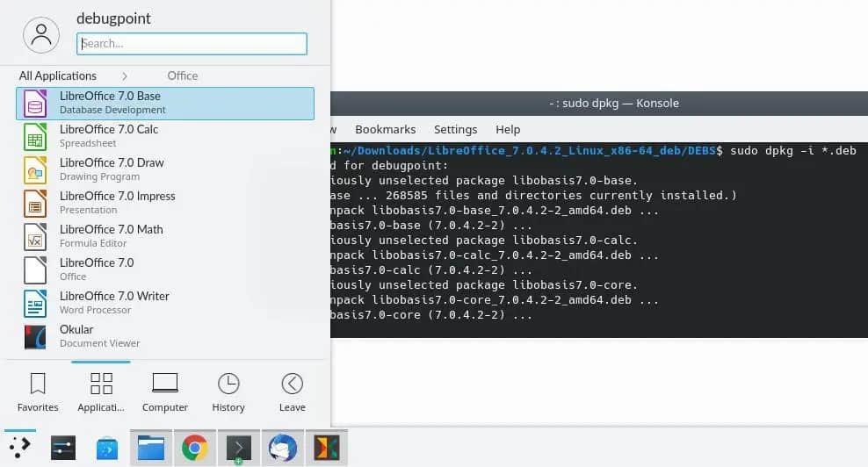The image size is (868, 467).
Task: Open Okular document viewer
Action: [x=164, y=336]
